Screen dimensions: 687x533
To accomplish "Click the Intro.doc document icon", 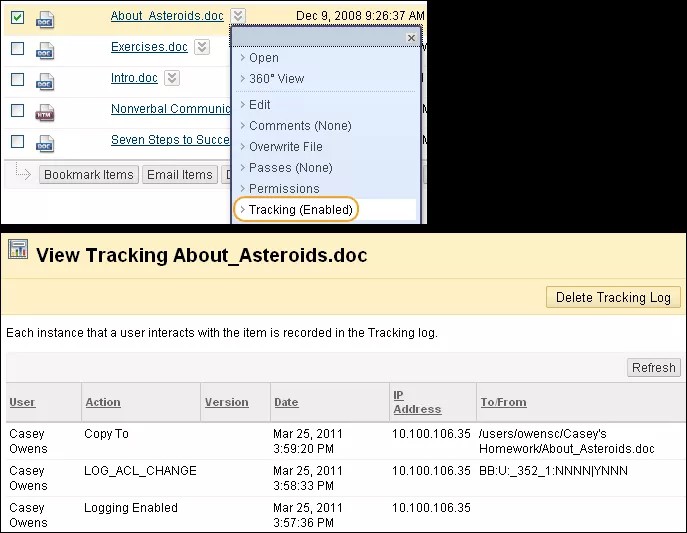I will (45, 80).
